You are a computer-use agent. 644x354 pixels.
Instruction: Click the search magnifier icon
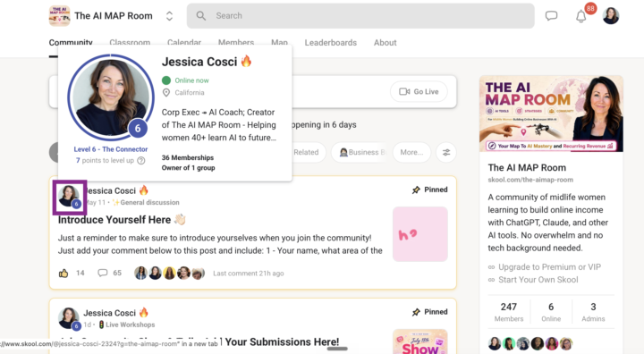[x=201, y=15]
